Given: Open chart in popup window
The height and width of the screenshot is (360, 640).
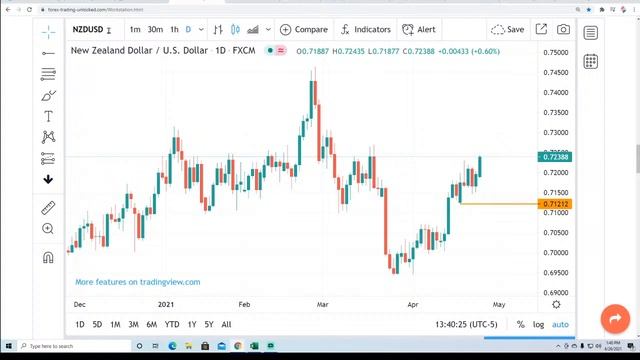Looking at the screenshot, I should tap(541, 29).
